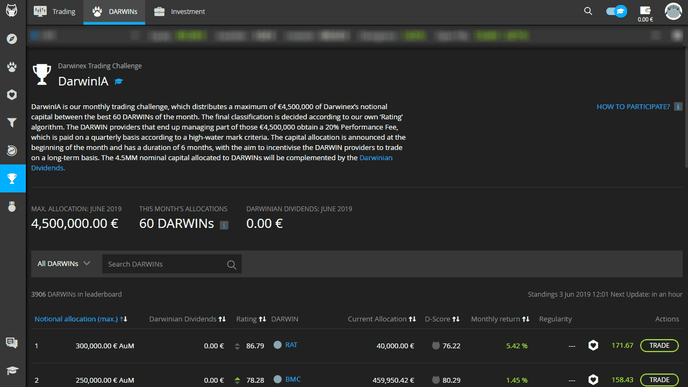The image size is (688, 387).
Task: Open the wallet showing 0.00 €
Action: point(645,14)
